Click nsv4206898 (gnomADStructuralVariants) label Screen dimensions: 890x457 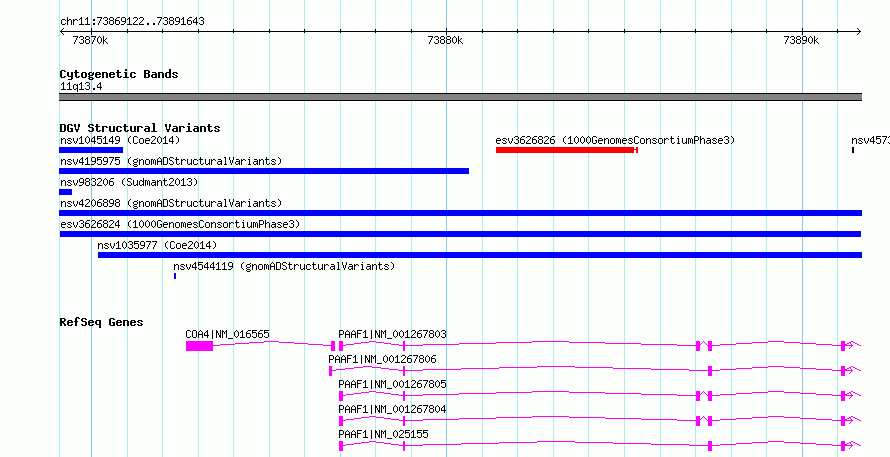click(171, 203)
